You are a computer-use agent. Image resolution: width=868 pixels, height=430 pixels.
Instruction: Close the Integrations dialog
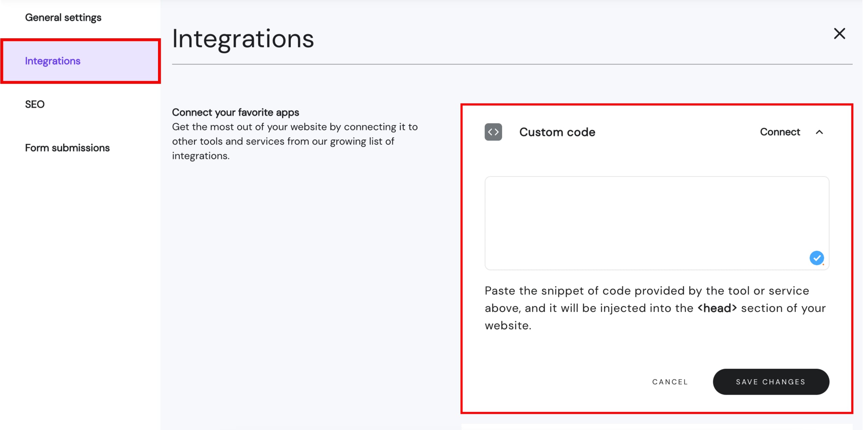840,33
